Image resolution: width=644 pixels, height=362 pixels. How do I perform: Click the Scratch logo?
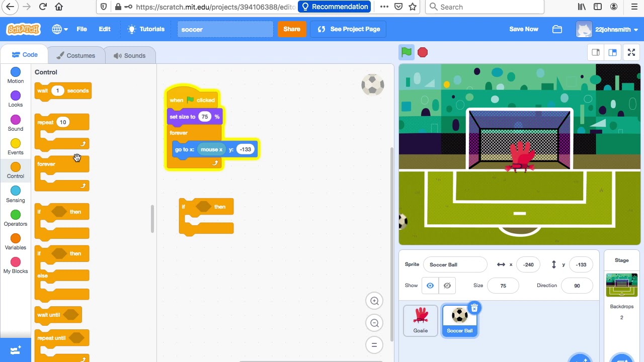click(x=23, y=29)
